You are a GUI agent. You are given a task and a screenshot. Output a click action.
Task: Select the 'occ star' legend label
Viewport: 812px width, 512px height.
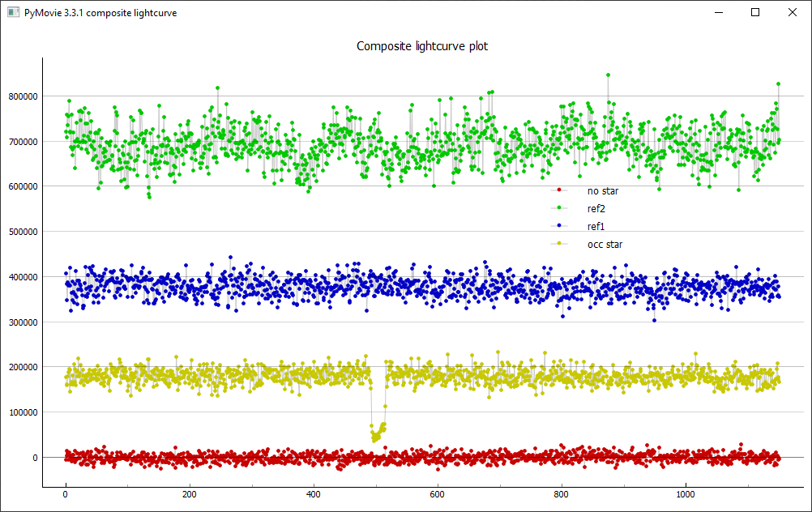[605, 245]
